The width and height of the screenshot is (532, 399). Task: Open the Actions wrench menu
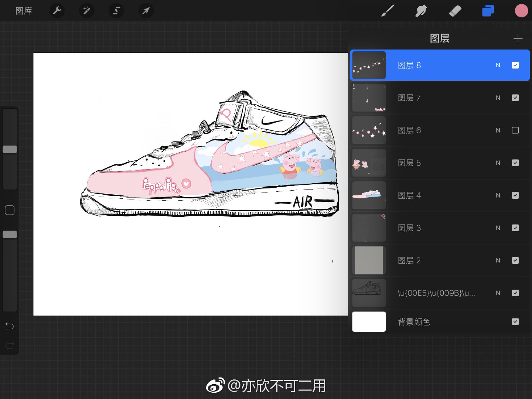57,11
